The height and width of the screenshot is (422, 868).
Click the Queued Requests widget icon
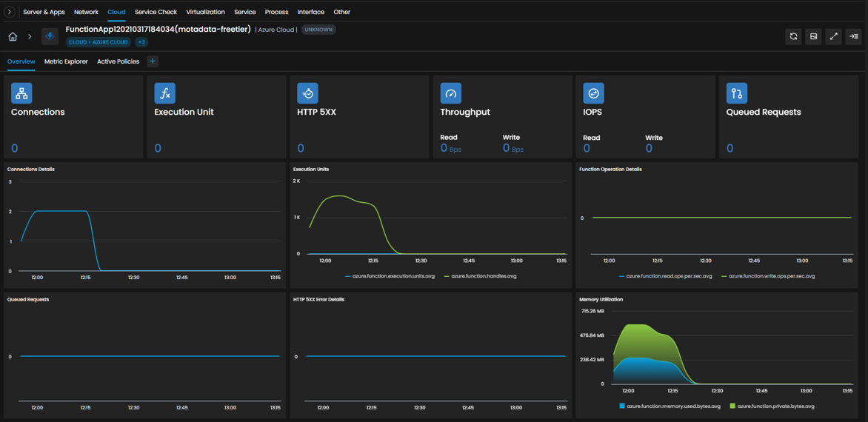coord(737,93)
